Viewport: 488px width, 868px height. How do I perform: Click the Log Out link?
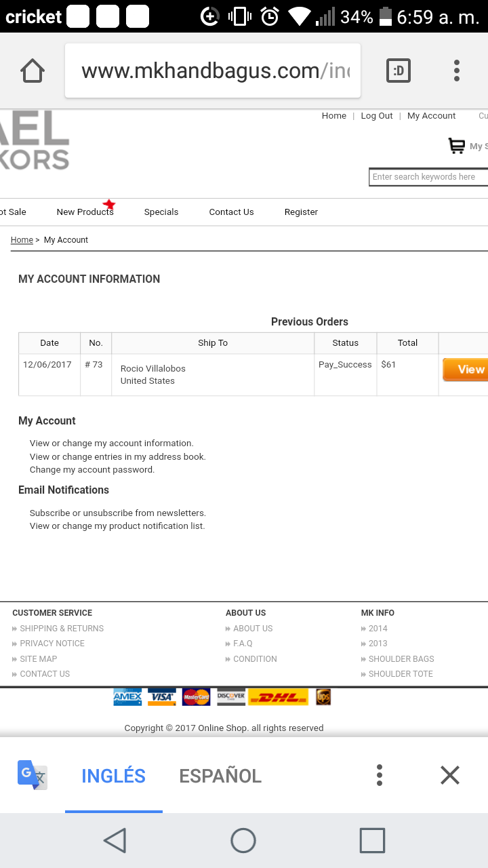click(x=377, y=116)
